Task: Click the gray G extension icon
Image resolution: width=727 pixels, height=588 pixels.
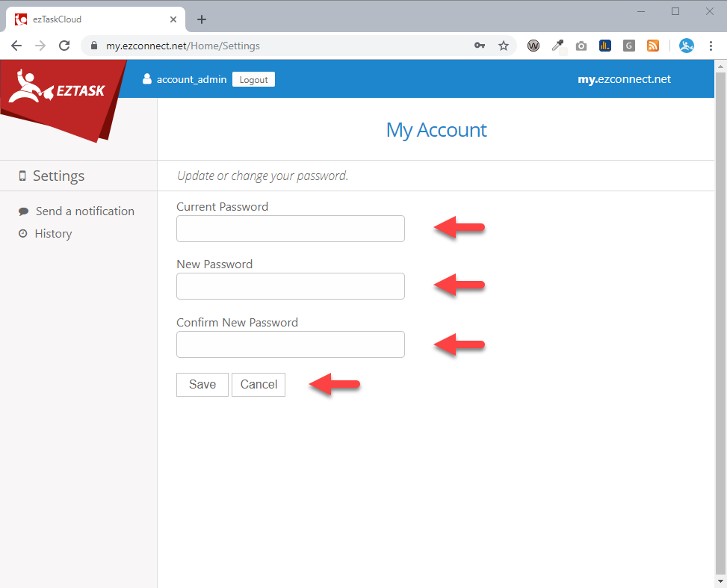Action: tap(628, 46)
